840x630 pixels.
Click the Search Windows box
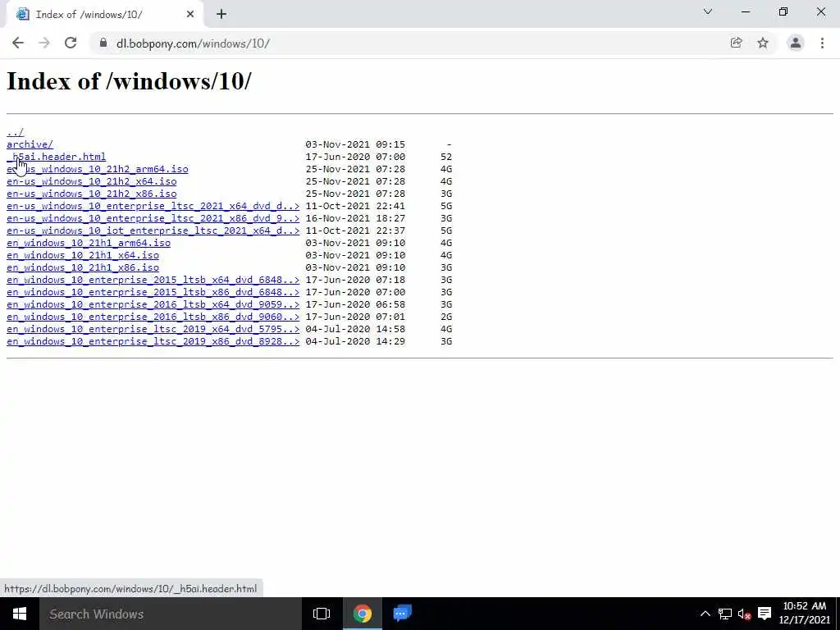click(x=171, y=614)
